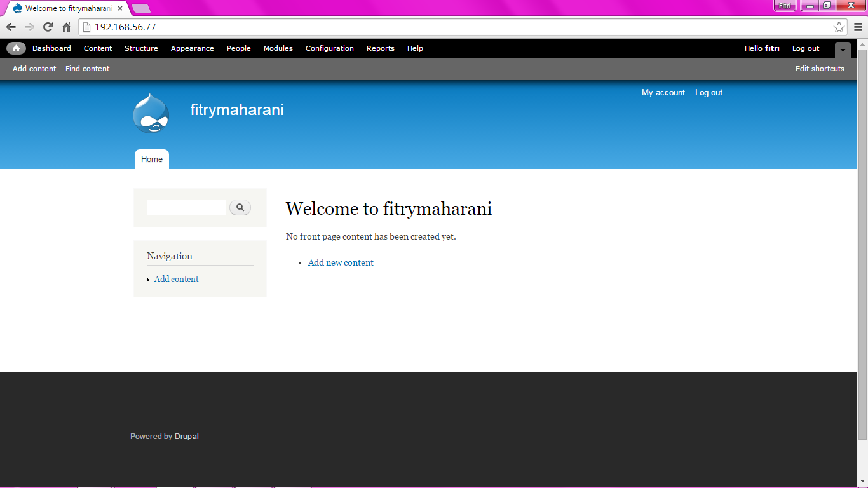Click the page's vertical scrollbar
This screenshot has height=488, width=868.
862,244
